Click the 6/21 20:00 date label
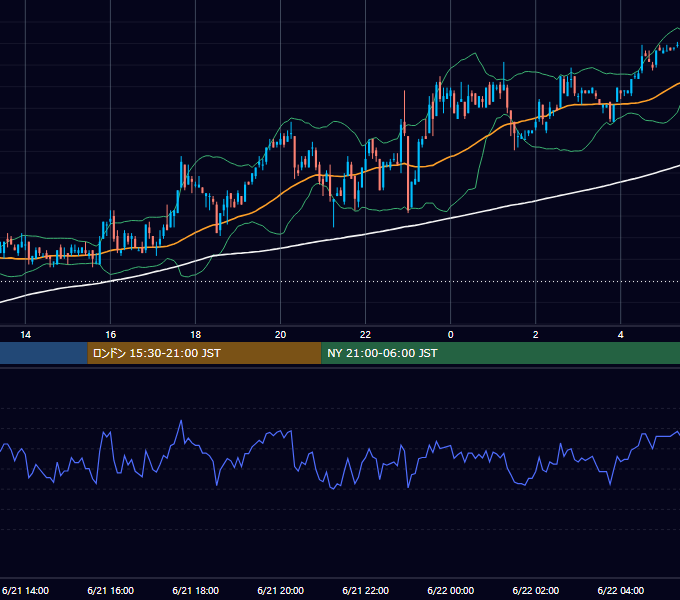Screen dimensions: 680x600 [x=281, y=590]
